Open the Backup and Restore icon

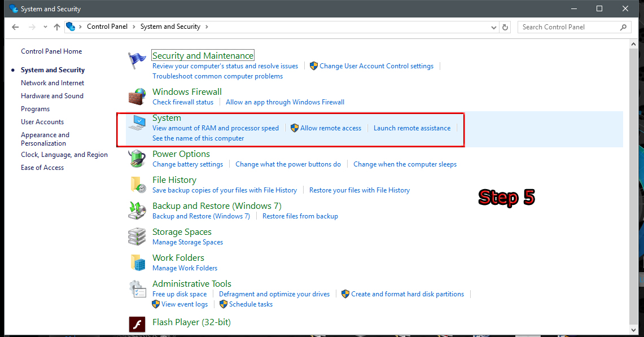[x=137, y=211]
